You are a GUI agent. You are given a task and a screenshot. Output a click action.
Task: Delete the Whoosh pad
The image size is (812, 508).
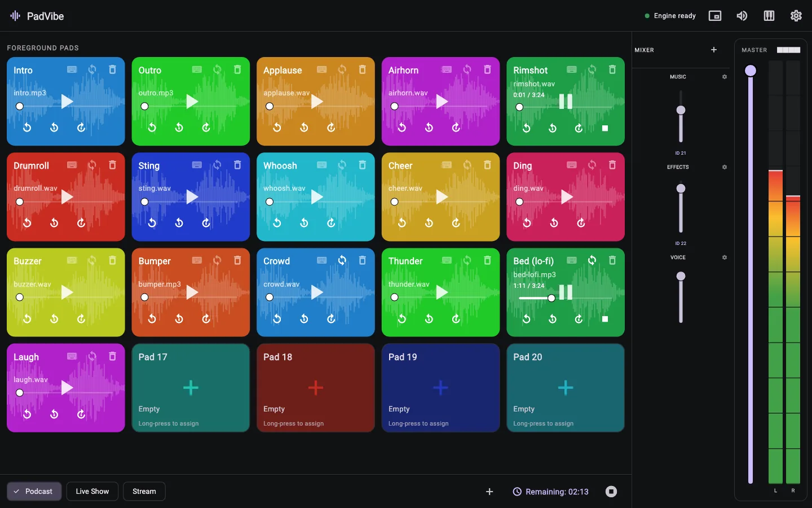click(362, 165)
